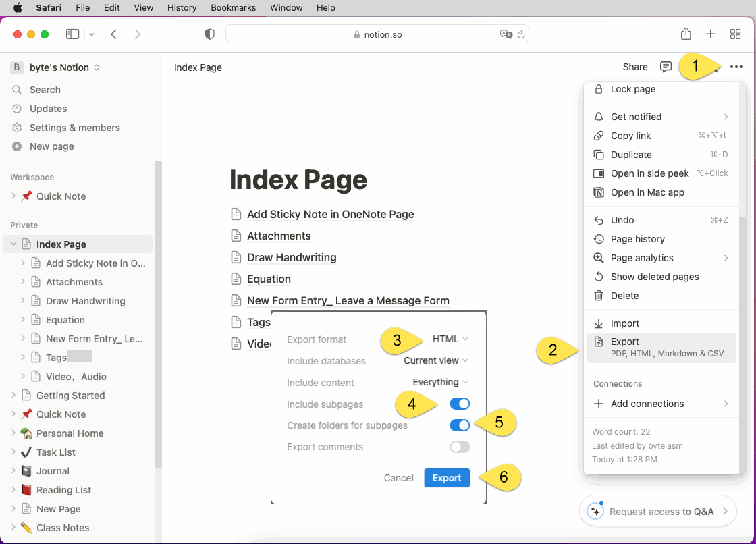Viewport: 756px width, 544px height.
Task: Open Add Sticky Note in OneNote Page link
Action: pos(331,214)
